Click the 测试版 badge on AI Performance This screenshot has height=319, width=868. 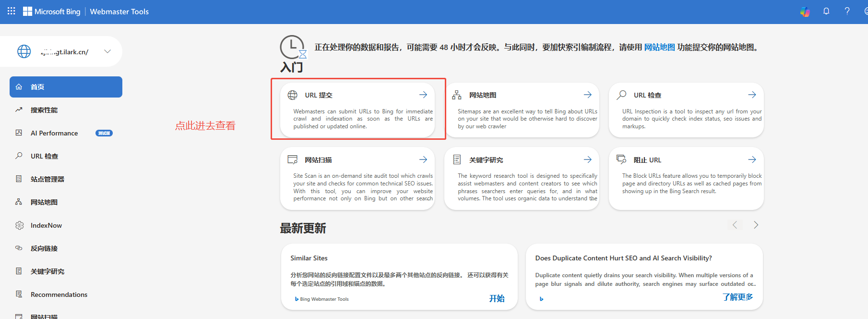(104, 133)
